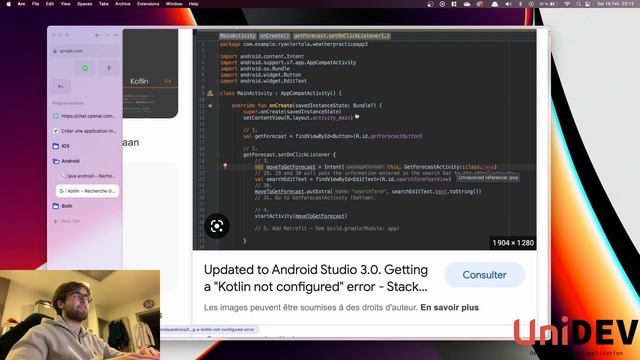This screenshot has width=640, height=360.
Task: Open the File menu
Action: [36, 4]
